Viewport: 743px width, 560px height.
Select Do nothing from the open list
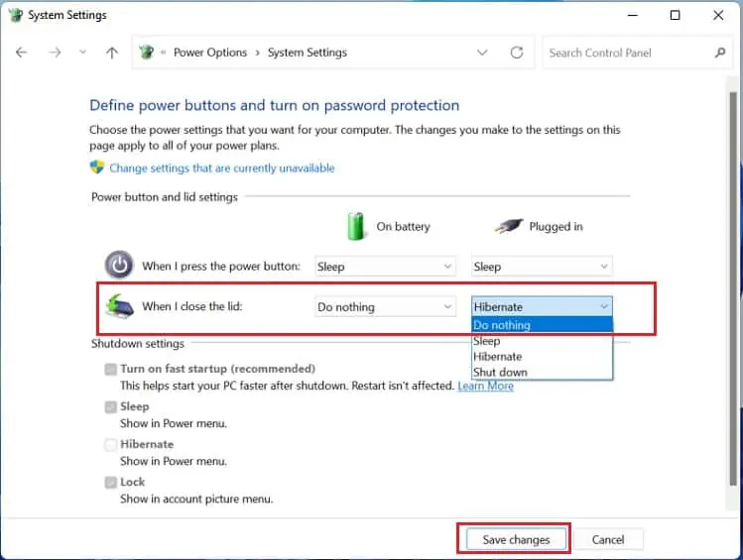click(542, 325)
